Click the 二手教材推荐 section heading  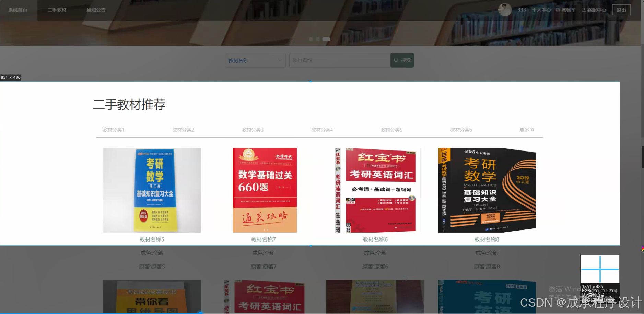[x=129, y=104]
